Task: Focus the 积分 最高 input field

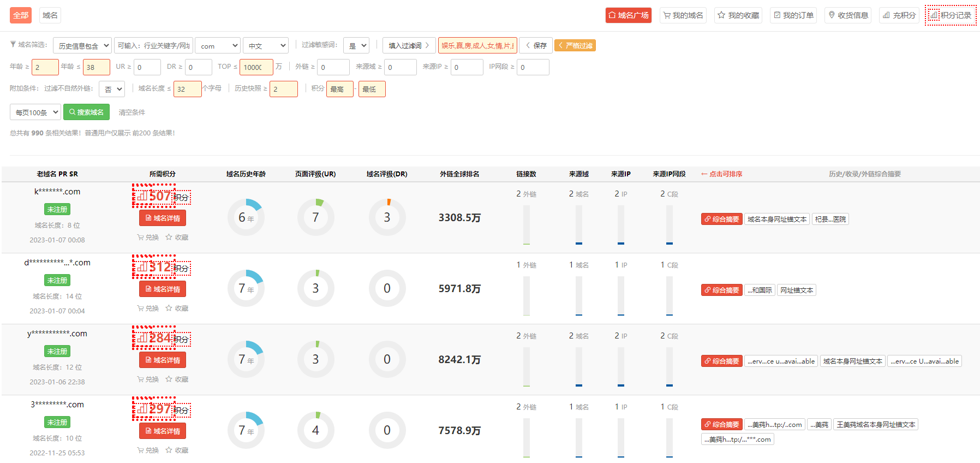Action: (340, 89)
